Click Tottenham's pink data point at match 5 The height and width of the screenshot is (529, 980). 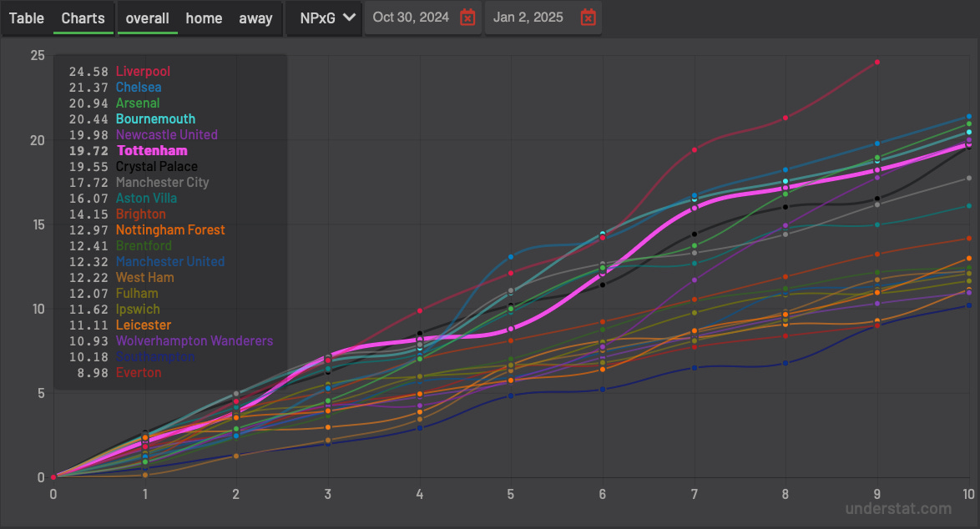(511, 329)
